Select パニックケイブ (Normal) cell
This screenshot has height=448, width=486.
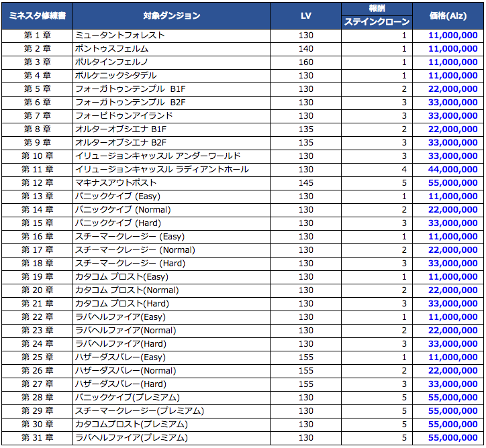tap(171, 210)
